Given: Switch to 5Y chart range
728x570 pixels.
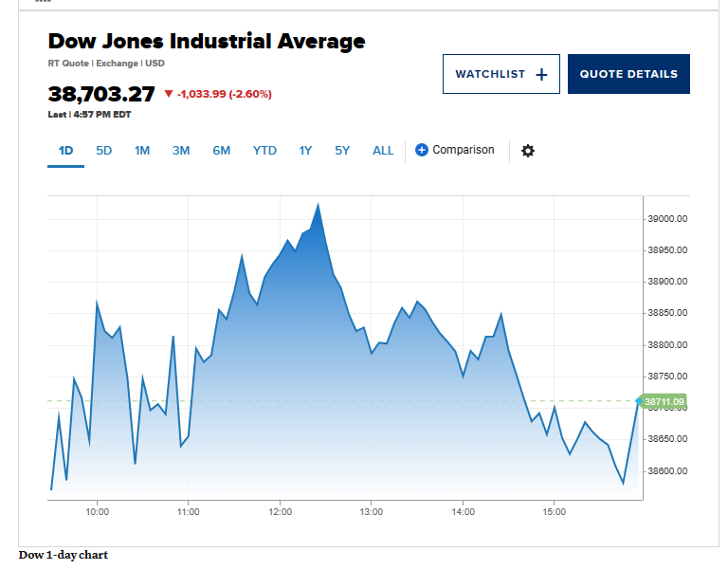Looking at the screenshot, I should point(342,151).
